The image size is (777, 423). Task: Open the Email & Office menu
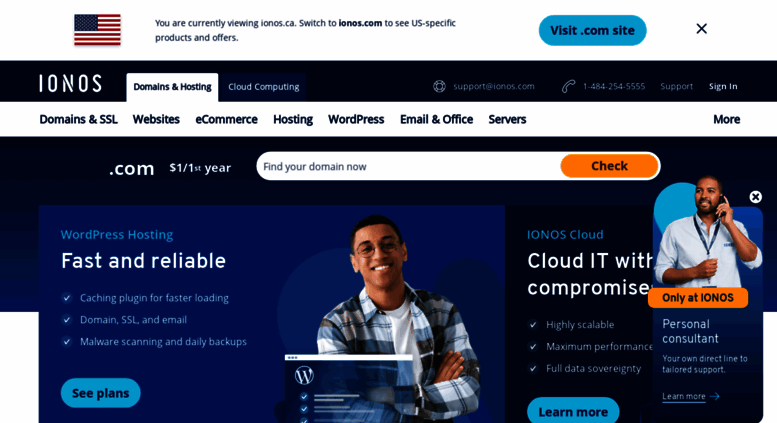437,119
